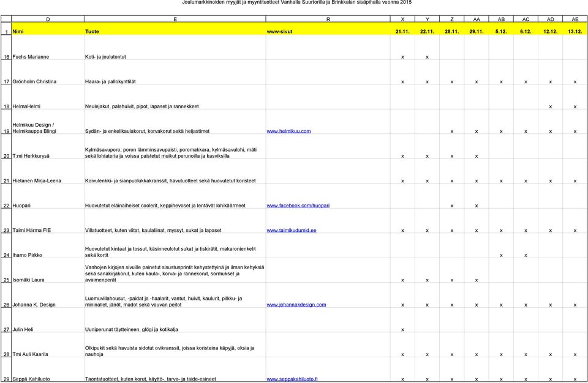Select column Y header
The image size is (588, 383).
[427, 19]
